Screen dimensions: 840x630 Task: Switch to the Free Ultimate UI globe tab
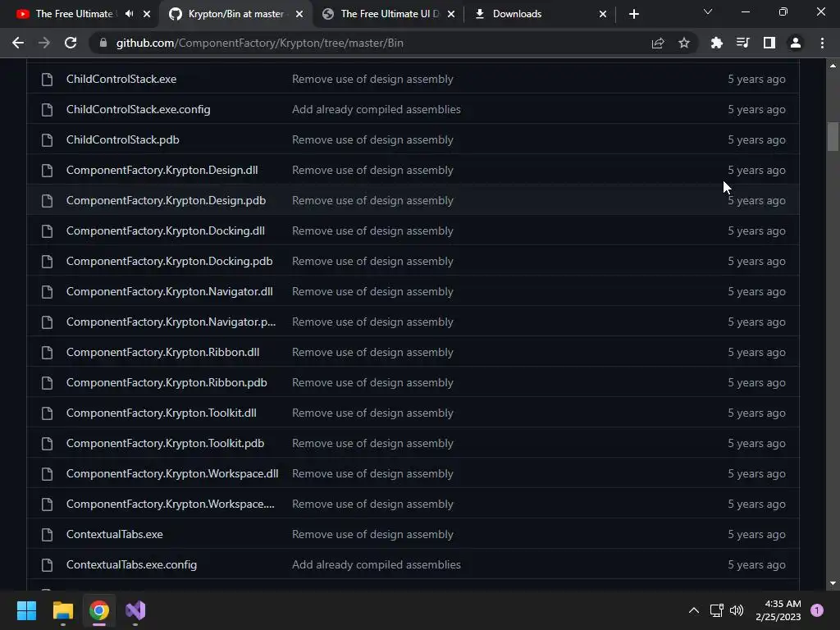[x=390, y=14]
